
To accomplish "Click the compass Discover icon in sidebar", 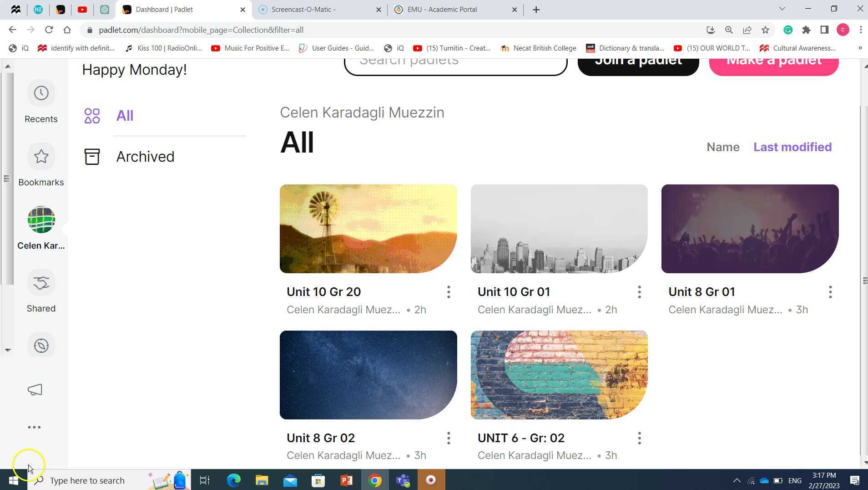I will [41, 345].
